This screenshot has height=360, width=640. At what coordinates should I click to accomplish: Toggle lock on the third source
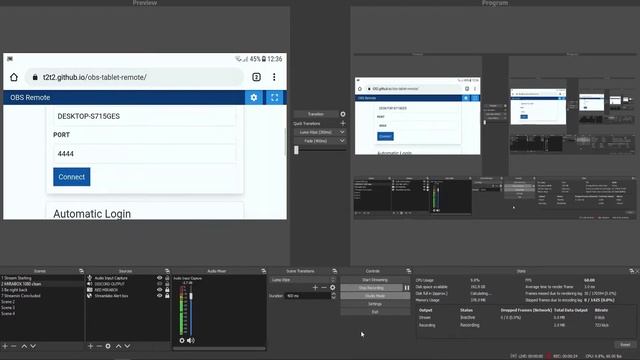point(167,290)
